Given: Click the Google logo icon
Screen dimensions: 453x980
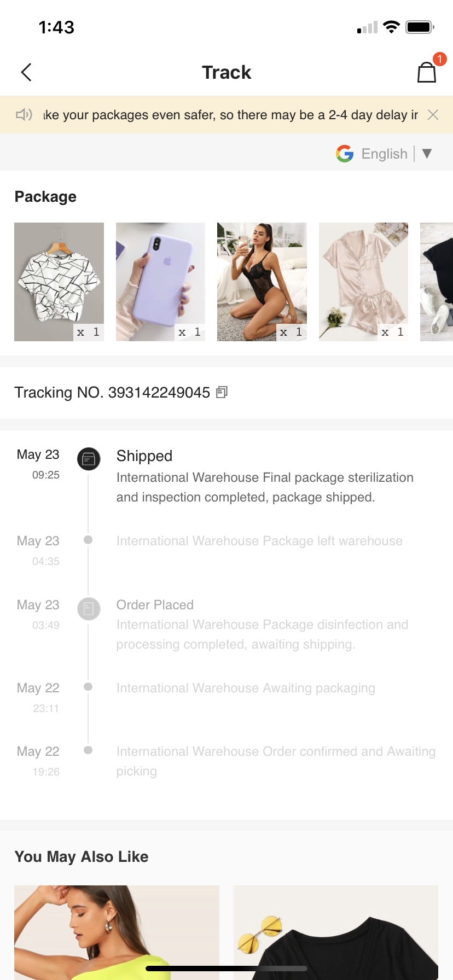Looking at the screenshot, I should [x=345, y=154].
